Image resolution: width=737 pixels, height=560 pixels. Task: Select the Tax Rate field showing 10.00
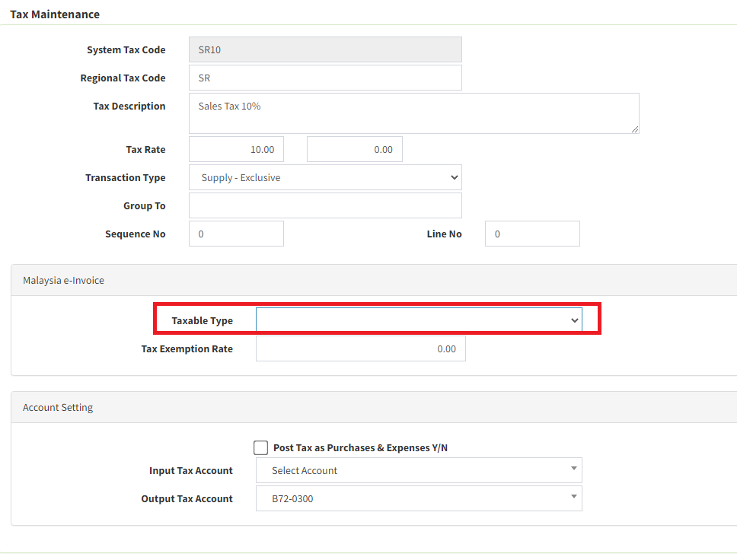tap(236, 149)
